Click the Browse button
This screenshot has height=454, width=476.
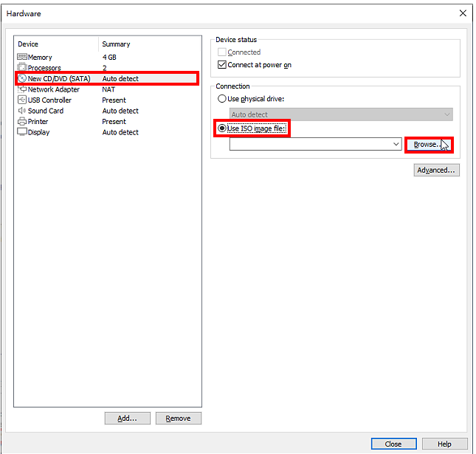429,145
